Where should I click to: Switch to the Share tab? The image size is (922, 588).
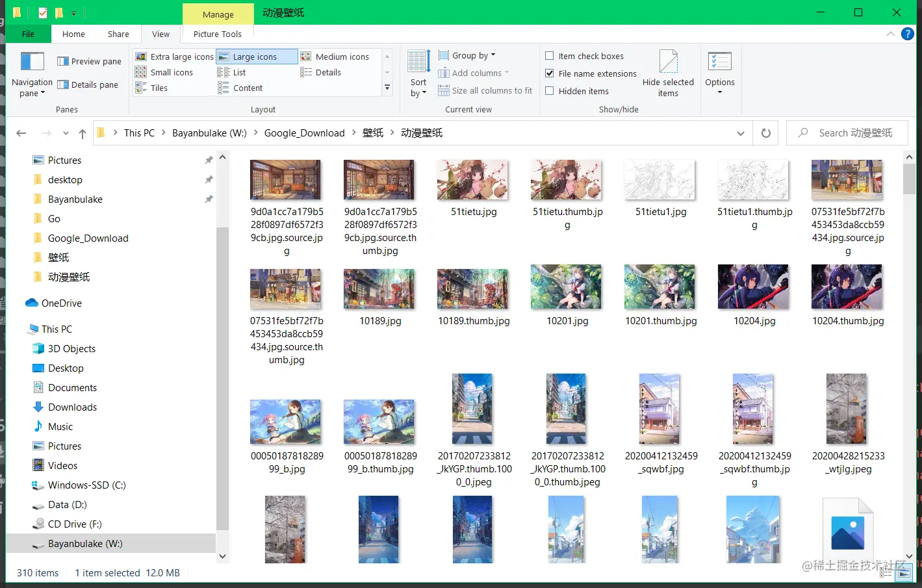(118, 34)
